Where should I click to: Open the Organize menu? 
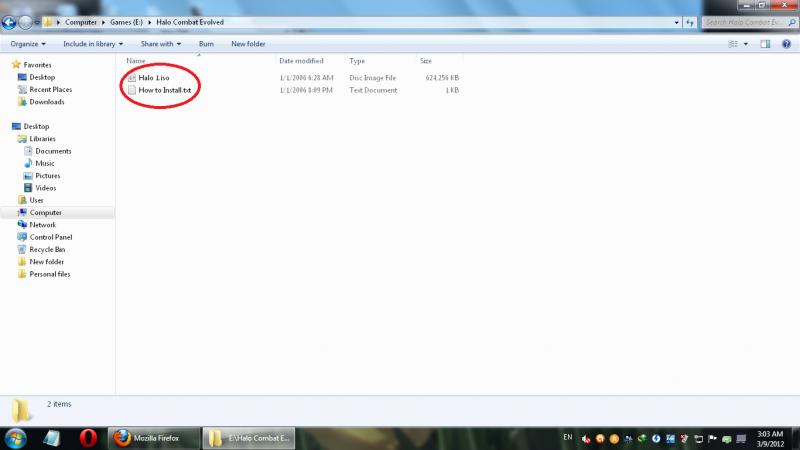tap(28, 44)
